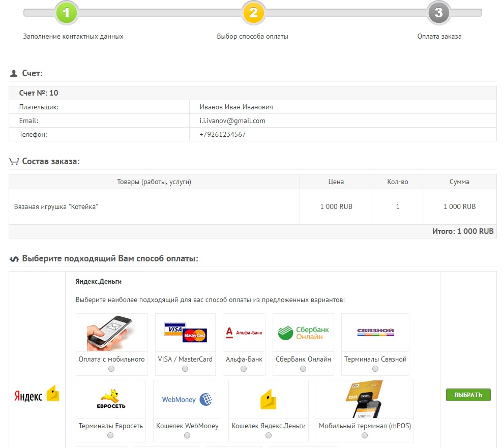Click the mobile terminal mPOS image

(365, 399)
